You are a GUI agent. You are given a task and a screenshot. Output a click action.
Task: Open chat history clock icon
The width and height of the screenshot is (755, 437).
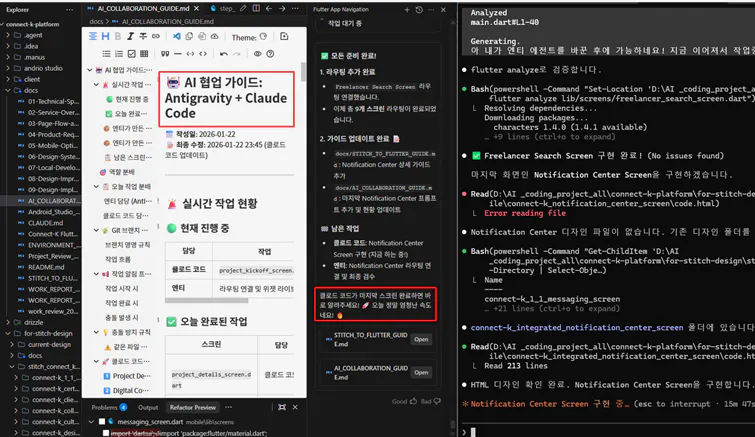coord(419,10)
